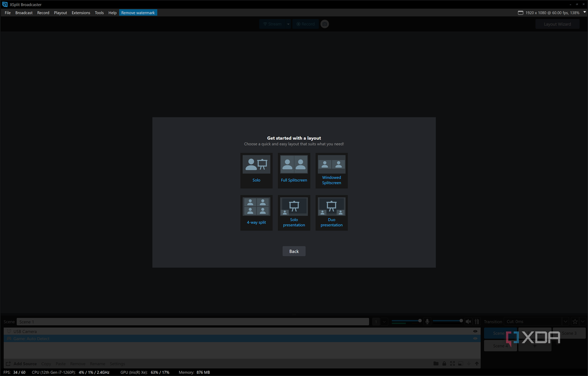Viewport: 588px width, 376px height.
Task: Click the Record toolbar button
Action: pos(306,24)
